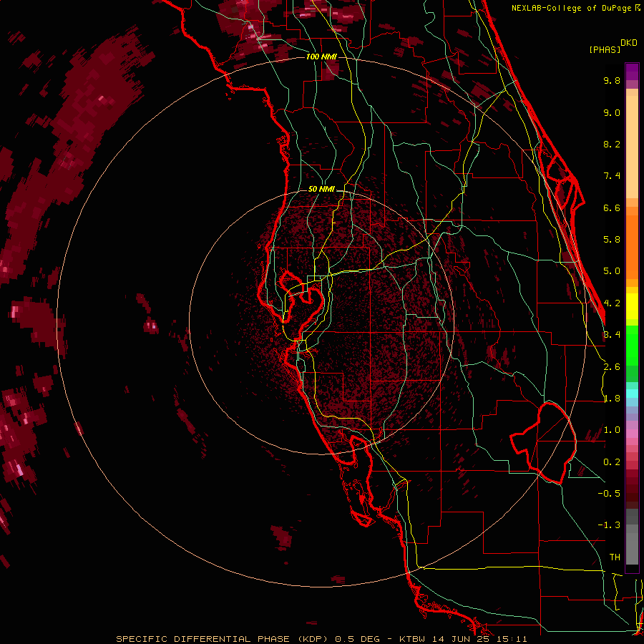The height and width of the screenshot is (644, 644).
Task: Click the -0.5 value on the color scale
Action: [x=609, y=494]
